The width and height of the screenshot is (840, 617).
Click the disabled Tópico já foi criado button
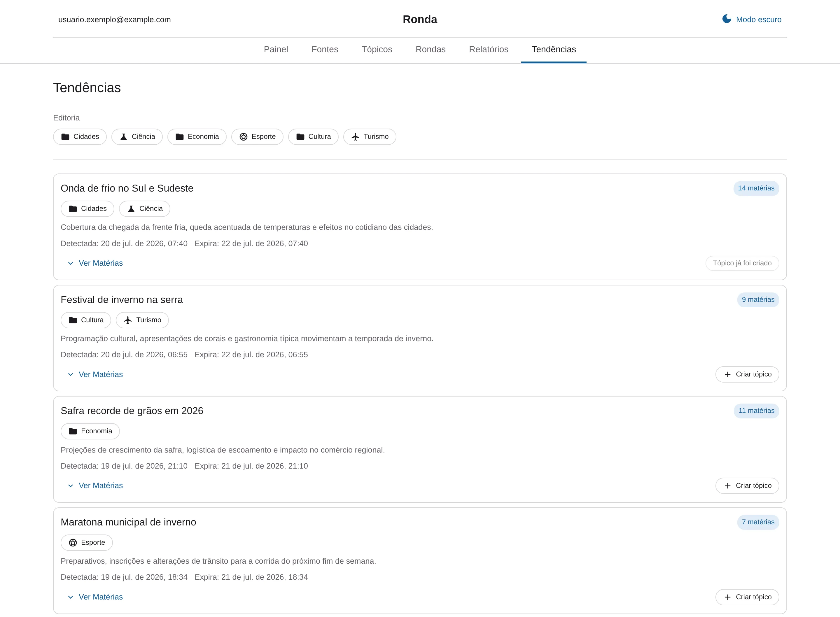[x=742, y=263]
